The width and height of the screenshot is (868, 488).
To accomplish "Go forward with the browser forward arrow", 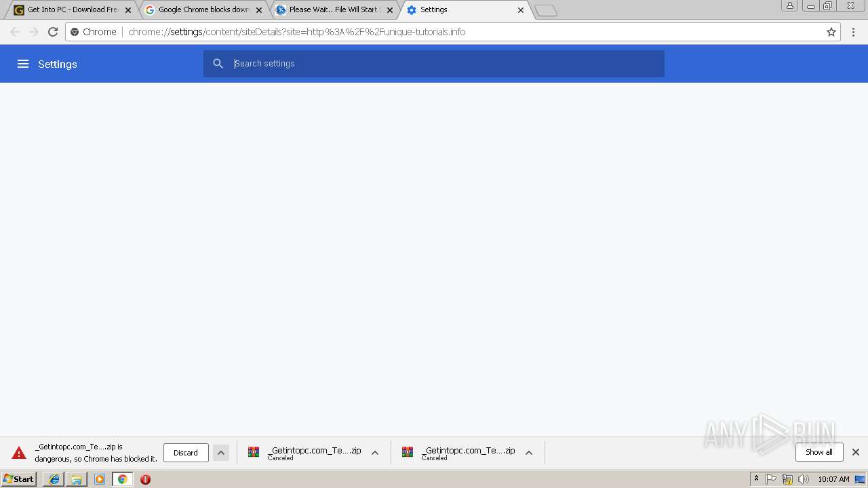I will tap(34, 32).
